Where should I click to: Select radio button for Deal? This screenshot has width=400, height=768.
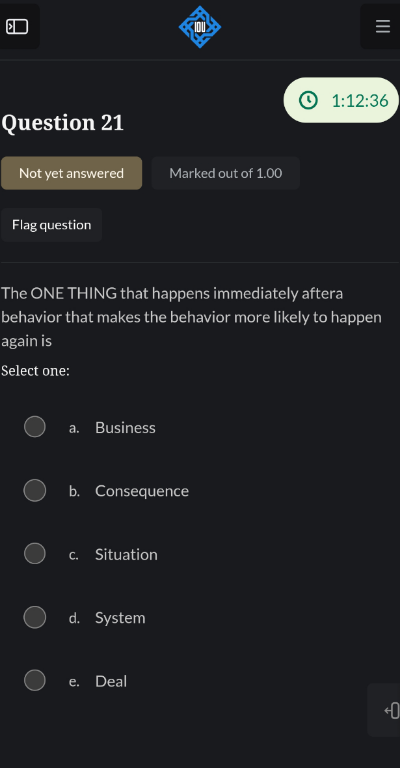35,680
